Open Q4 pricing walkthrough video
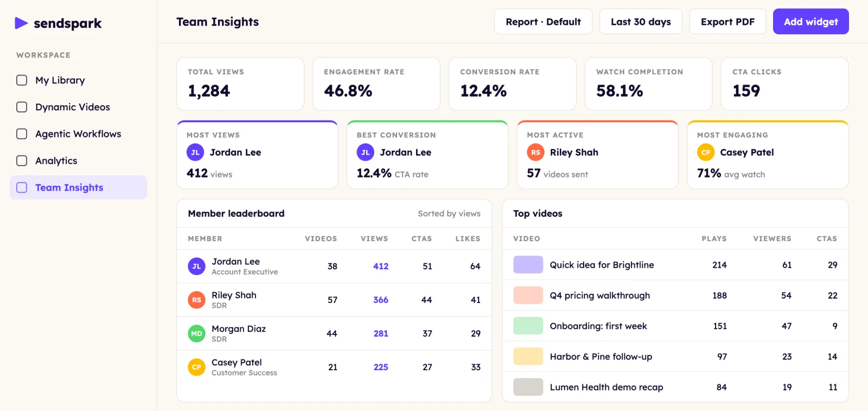868x411 pixels. (599, 295)
